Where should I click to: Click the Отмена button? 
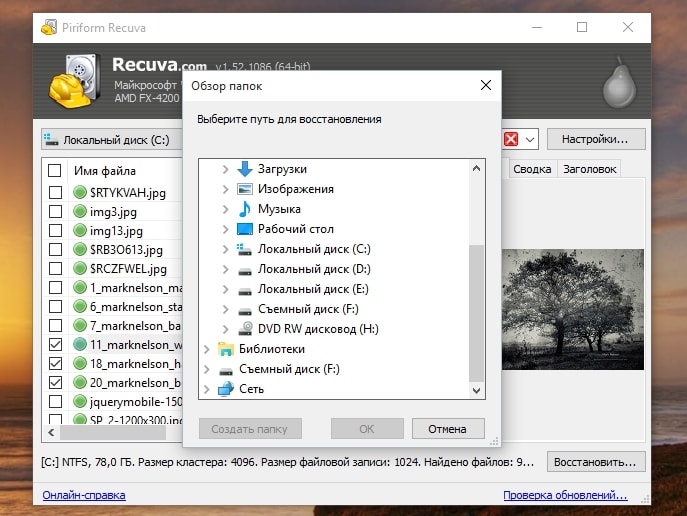(x=448, y=428)
